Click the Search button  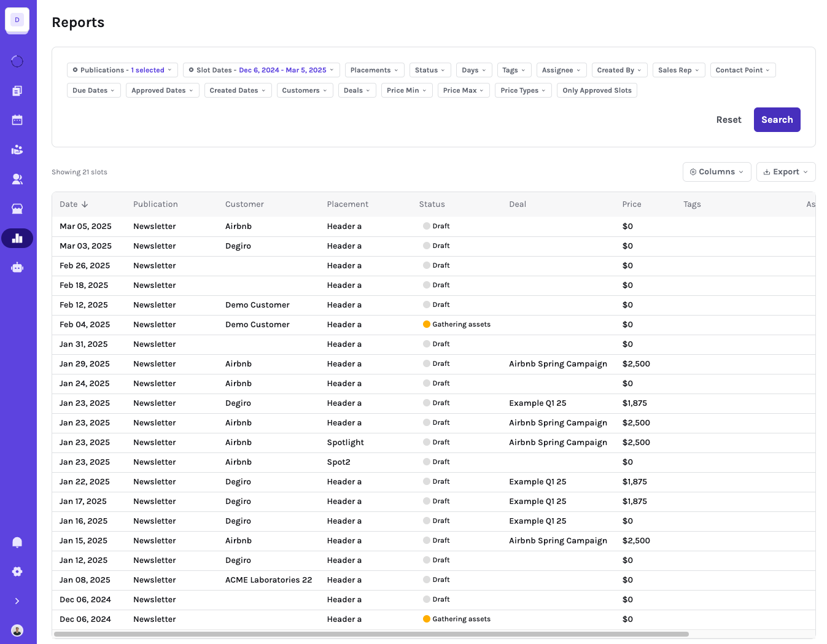click(x=777, y=120)
